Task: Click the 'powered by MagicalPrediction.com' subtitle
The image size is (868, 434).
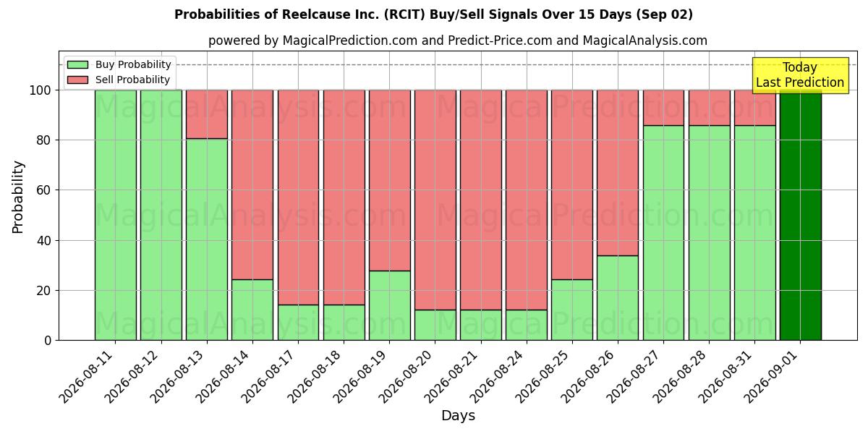Action: pyautogui.click(x=458, y=41)
